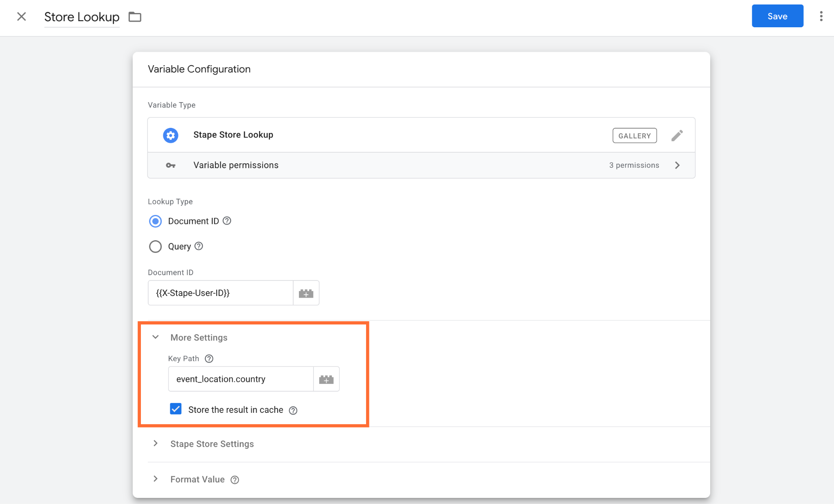Click the Save button
Image resolution: width=834 pixels, height=504 pixels.
pos(777,16)
